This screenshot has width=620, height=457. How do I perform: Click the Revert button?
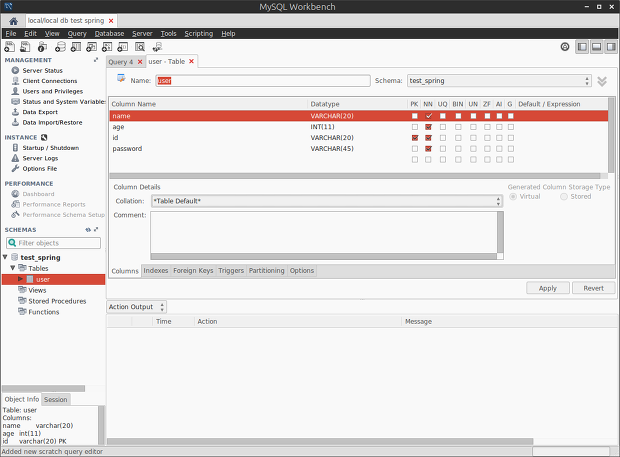point(594,288)
